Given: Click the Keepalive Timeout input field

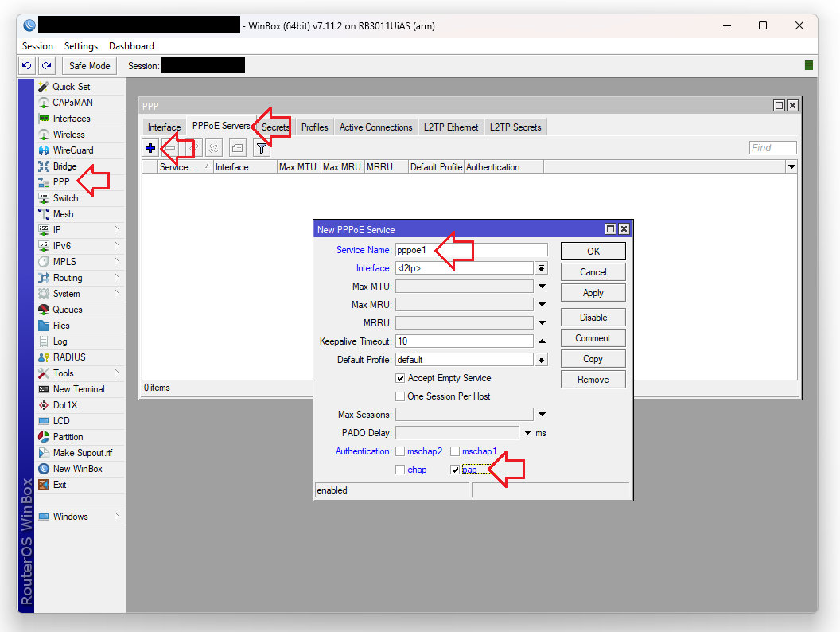Looking at the screenshot, I should click(x=464, y=341).
